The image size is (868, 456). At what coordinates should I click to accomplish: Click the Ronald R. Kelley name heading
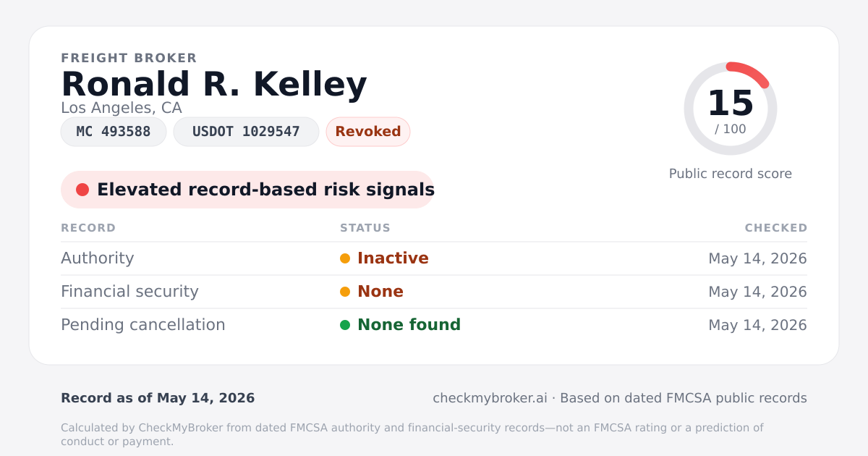(214, 85)
